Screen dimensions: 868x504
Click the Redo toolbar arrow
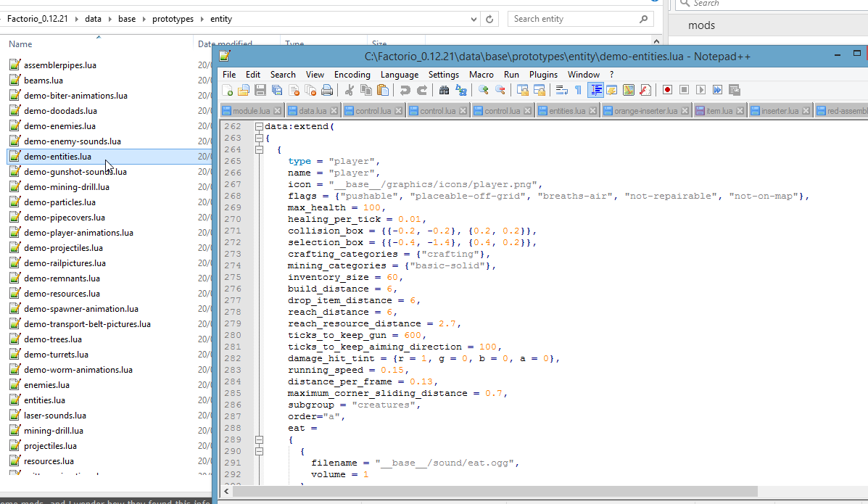422,90
